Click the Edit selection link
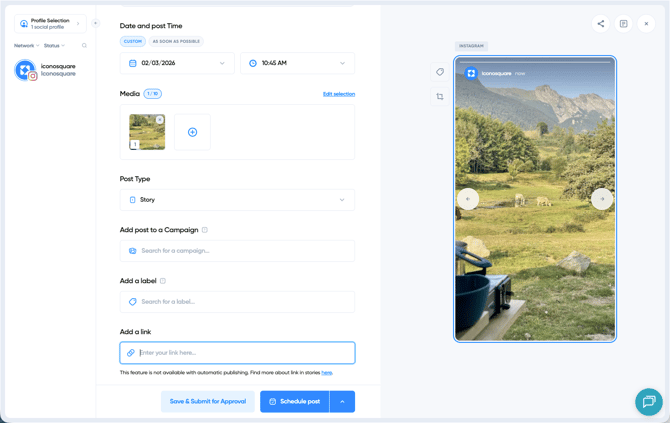Screen dimensions: 670x423 (x=338, y=94)
